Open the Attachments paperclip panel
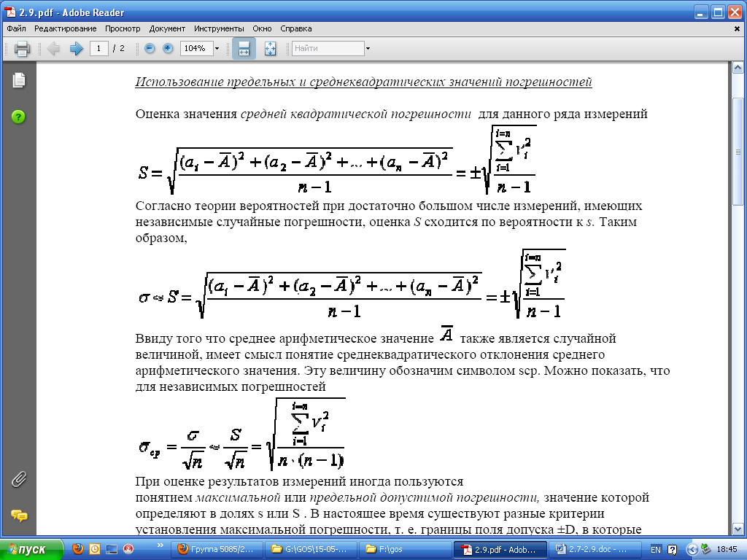 click(18, 479)
